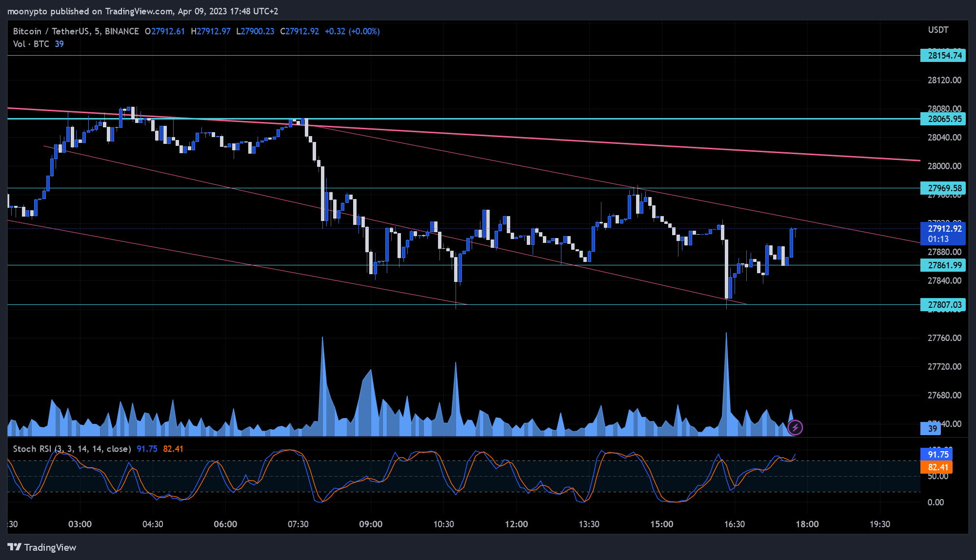Click the 27720.00 price scale value
The width and height of the screenshot is (976, 560).
tap(944, 367)
